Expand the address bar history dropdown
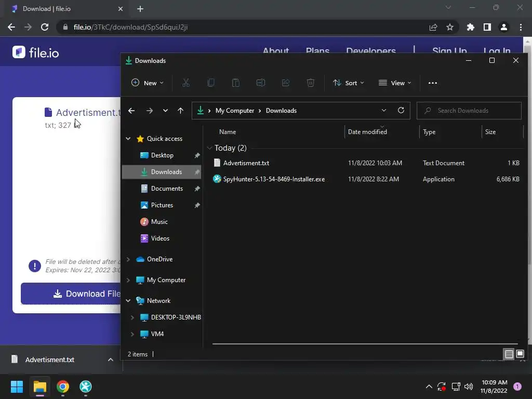Image resolution: width=532 pixels, height=399 pixels. [384, 110]
